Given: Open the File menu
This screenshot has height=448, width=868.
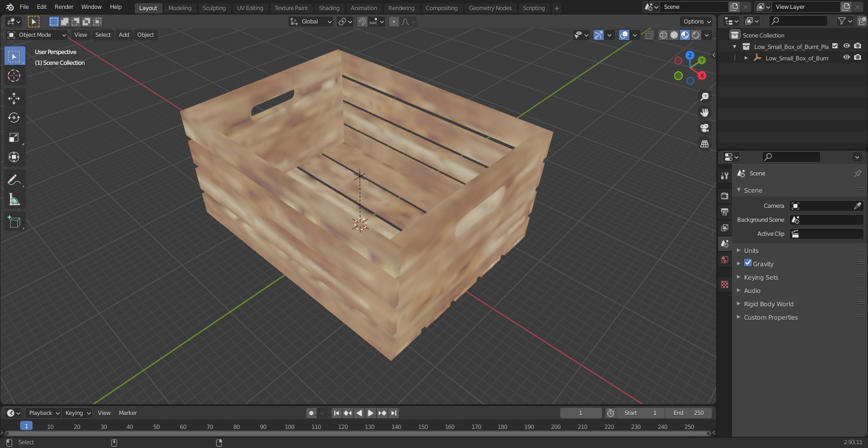Looking at the screenshot, I should (24, 7).
